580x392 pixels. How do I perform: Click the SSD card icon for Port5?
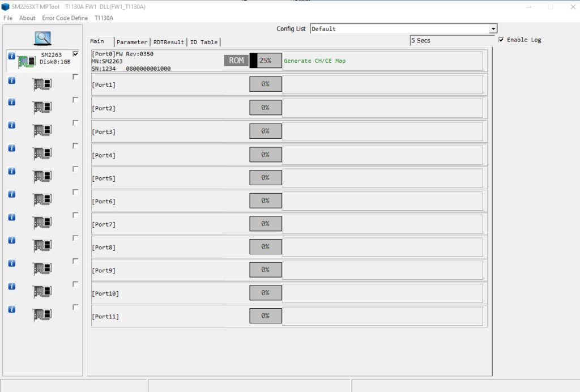[42, 176]
